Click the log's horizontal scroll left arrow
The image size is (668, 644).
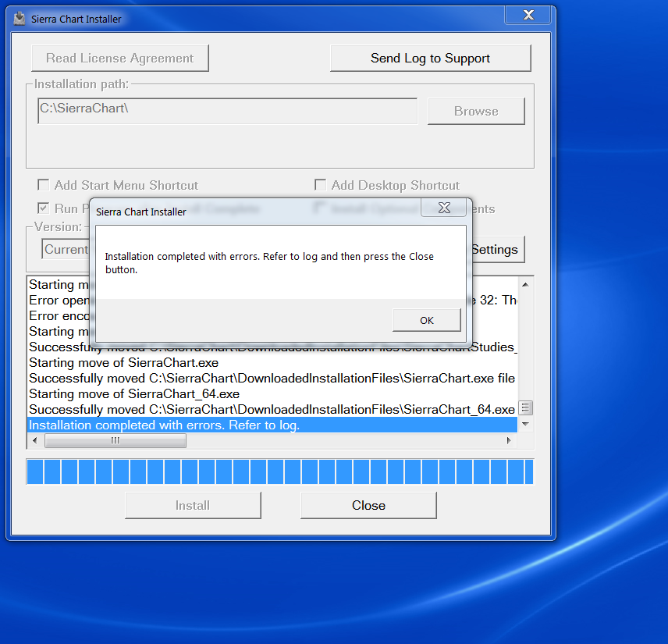click(35, 440)
